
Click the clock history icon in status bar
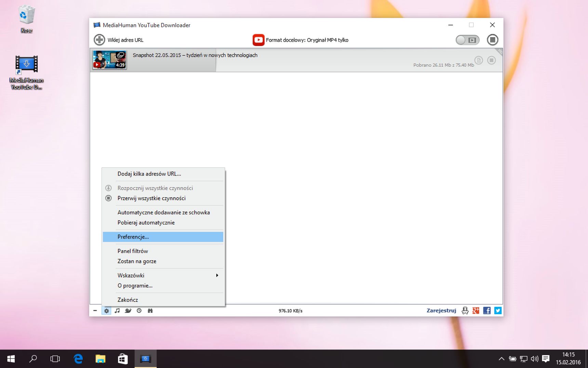pyautogui.click(x=139, y=310)
